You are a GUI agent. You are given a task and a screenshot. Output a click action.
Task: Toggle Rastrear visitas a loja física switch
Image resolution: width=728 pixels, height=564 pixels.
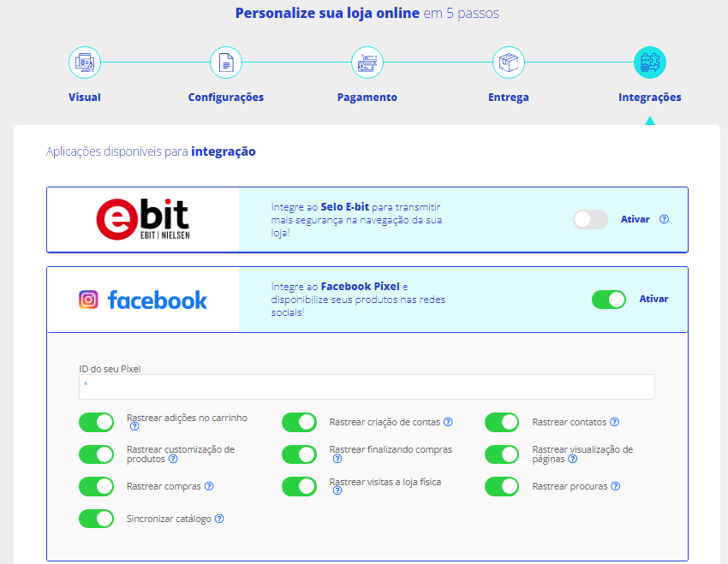coord(299,486)
